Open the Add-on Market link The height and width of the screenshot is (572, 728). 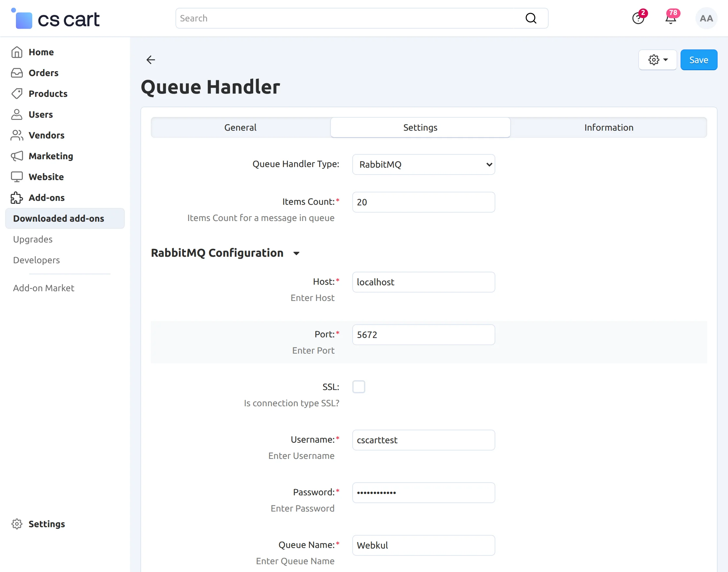click(x=44, y=288)
